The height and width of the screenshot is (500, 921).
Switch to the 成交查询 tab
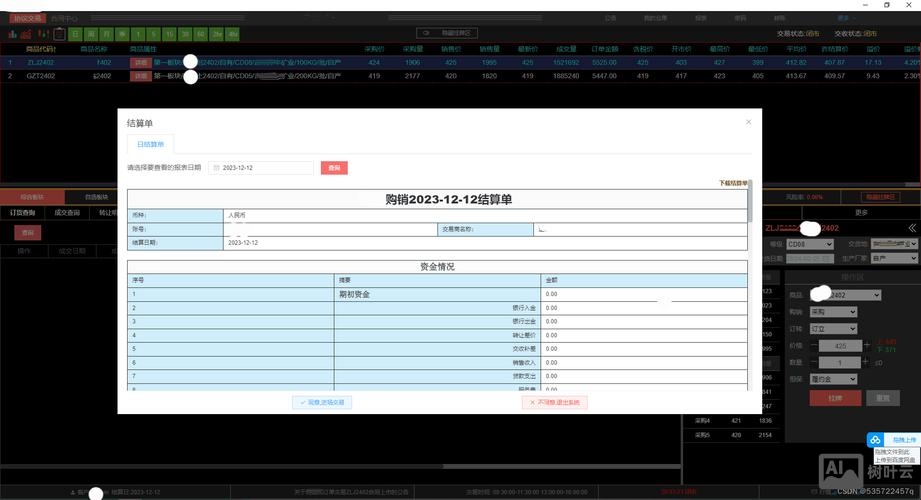[68, 213]
